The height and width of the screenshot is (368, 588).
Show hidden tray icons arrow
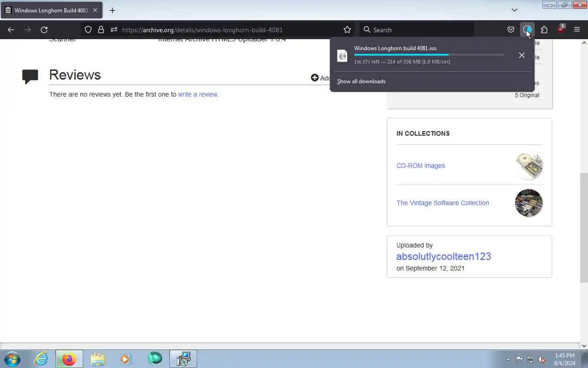tap(508, 359)
